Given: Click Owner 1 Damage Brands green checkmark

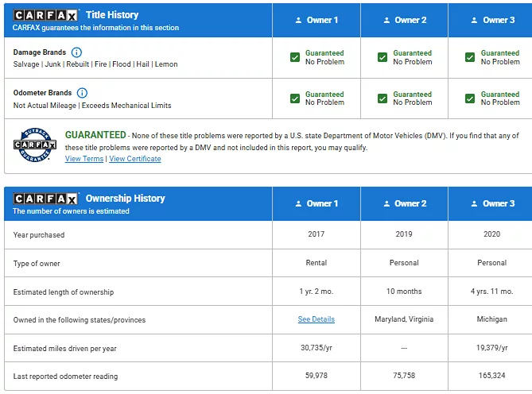Looking at the screenshot, I should point(295,57).
